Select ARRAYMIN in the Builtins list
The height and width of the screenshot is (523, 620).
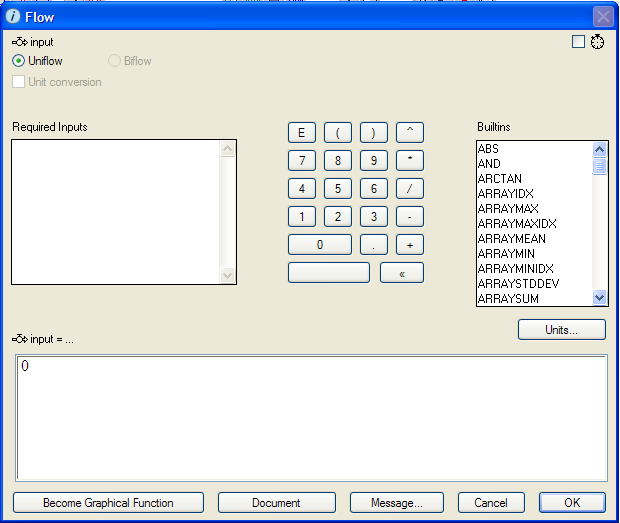(x=506, y=254)
